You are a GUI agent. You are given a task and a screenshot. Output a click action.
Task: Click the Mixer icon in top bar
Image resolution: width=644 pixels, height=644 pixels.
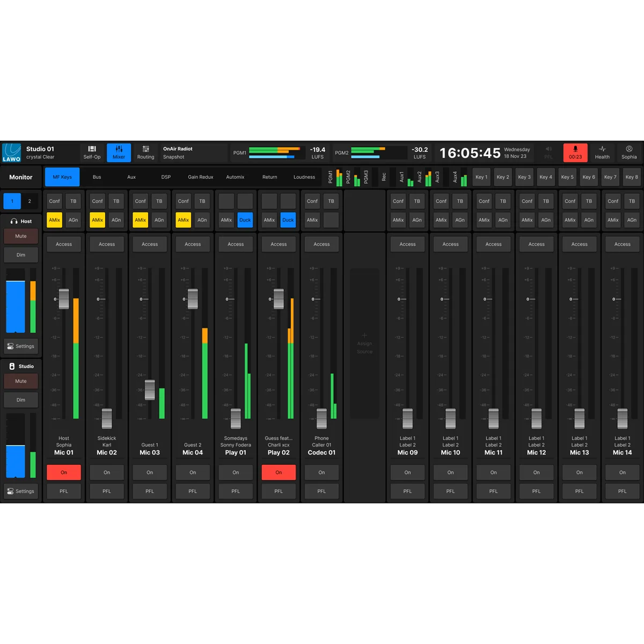pyautogui.click(x=119, y=152)
